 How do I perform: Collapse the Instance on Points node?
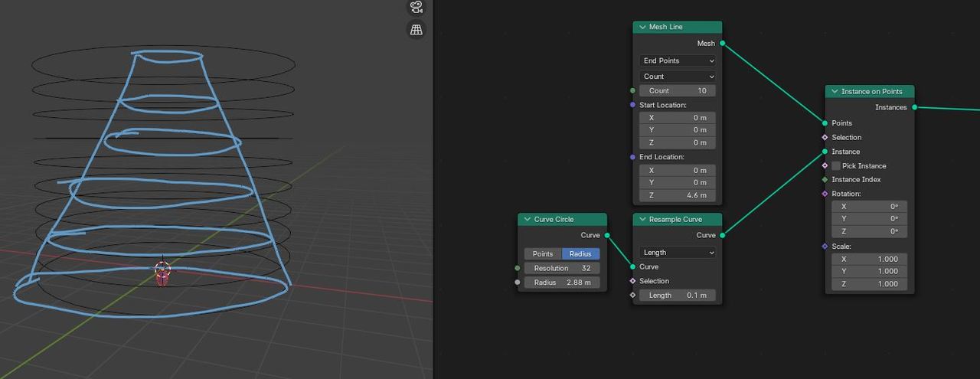click(x=834, y=91)
